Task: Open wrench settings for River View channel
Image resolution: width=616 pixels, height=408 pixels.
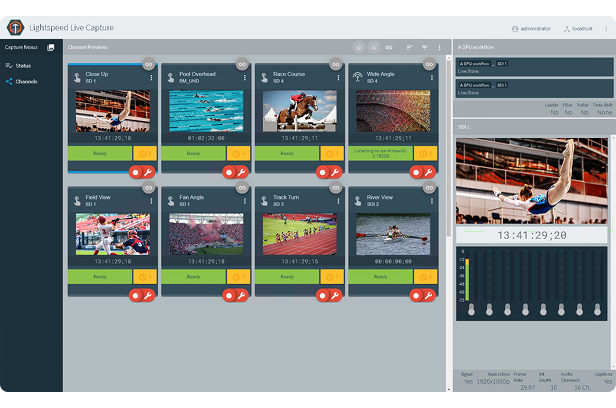Action: click(x=428, y=295)
